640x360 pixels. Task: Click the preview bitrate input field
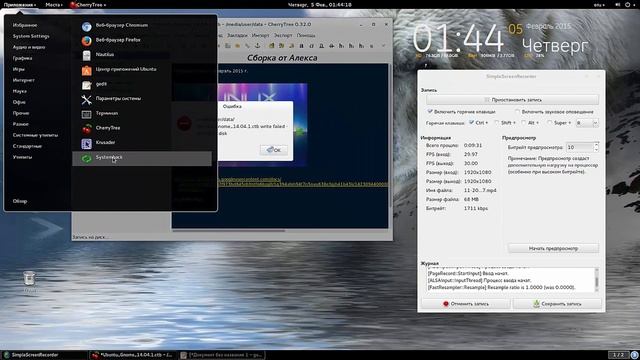(580, 147)
